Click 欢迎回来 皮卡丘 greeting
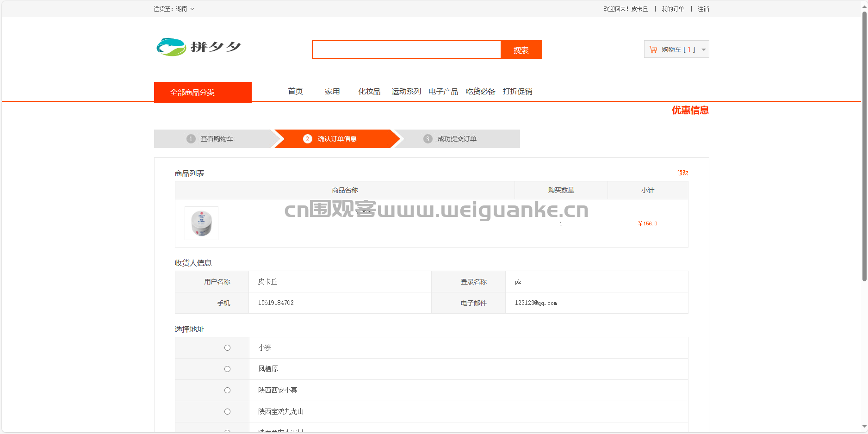Image resolution: width=868 pixels, height=434 pixels. point(626,9)
